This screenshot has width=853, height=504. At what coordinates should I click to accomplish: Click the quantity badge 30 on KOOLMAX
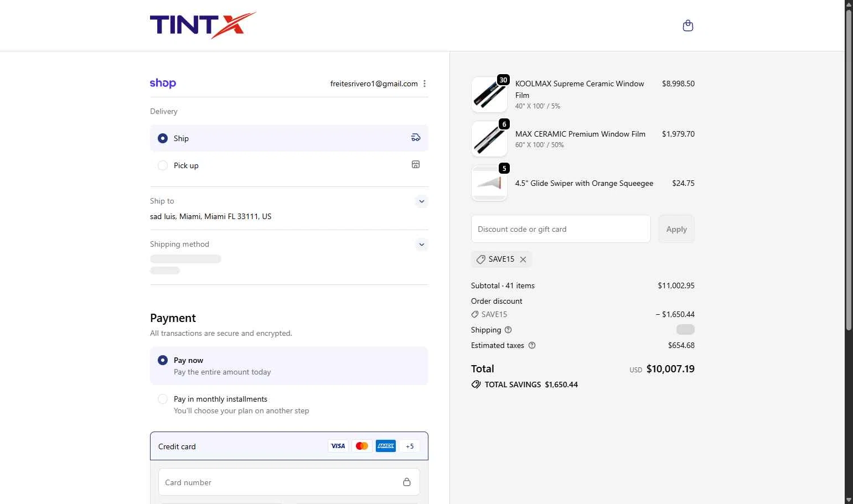(x=503, y=80)
